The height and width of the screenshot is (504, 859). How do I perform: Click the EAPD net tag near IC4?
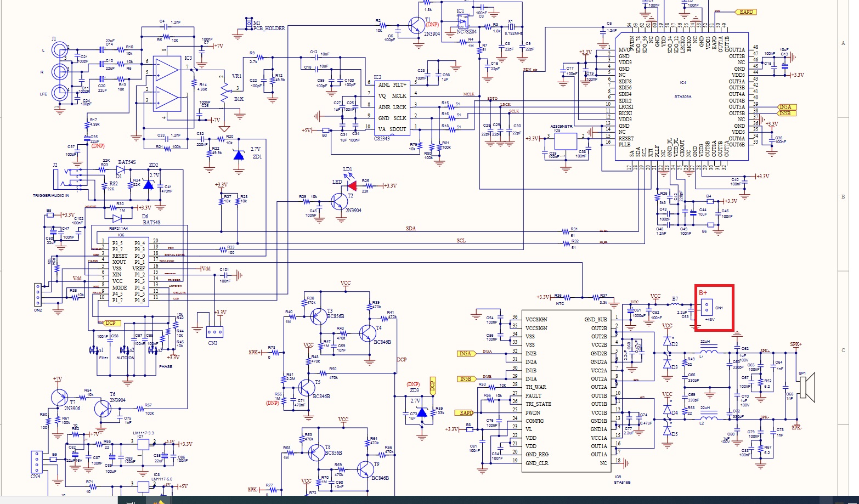tap(746, 12)
